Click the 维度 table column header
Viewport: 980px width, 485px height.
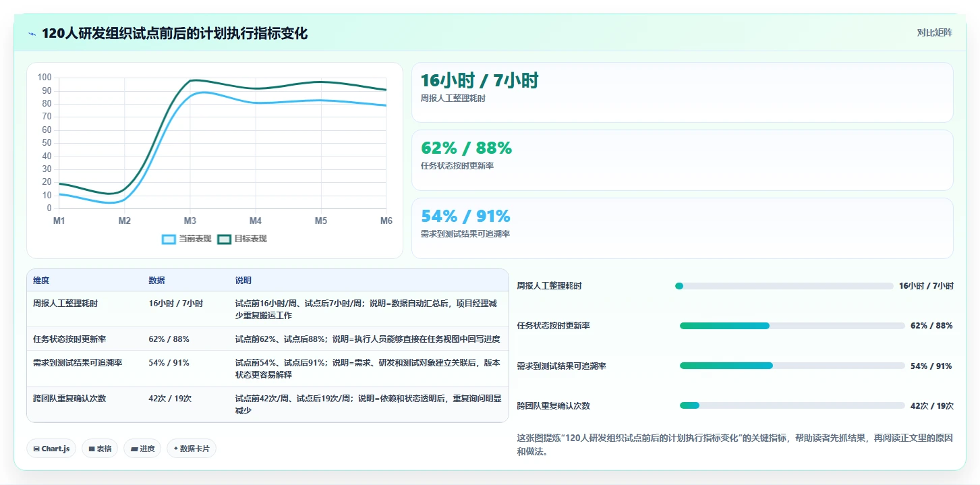(x=41, y=281)
